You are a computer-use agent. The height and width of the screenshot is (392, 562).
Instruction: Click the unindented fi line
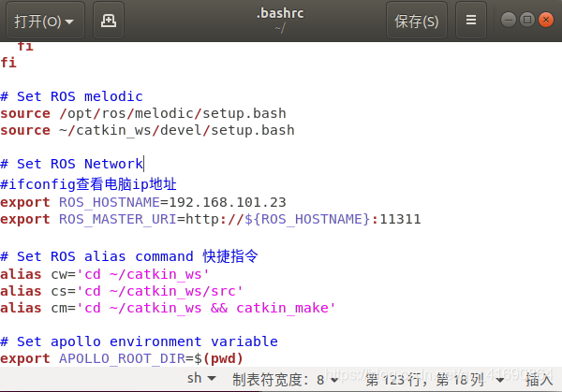click(x=8, y=63)
